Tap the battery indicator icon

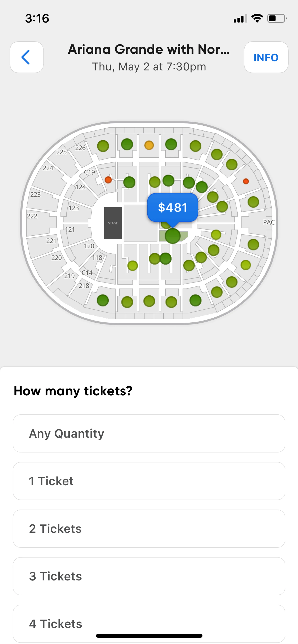(x=276, y=18)
